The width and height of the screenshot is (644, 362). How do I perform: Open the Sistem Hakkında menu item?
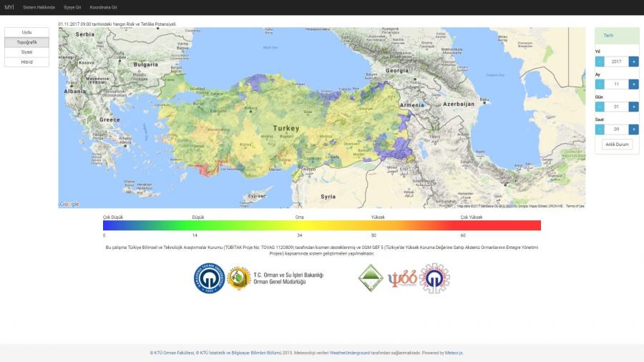pos(39,7)
